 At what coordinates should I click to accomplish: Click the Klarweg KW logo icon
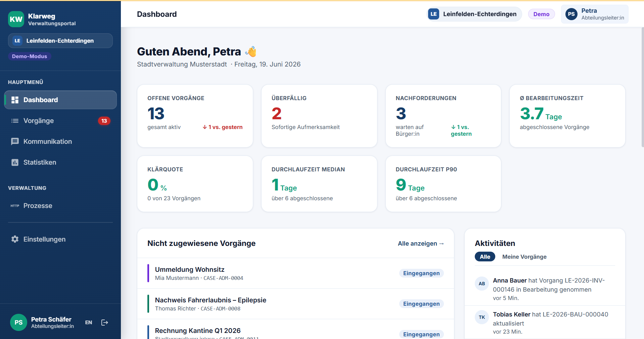point(16,19)
